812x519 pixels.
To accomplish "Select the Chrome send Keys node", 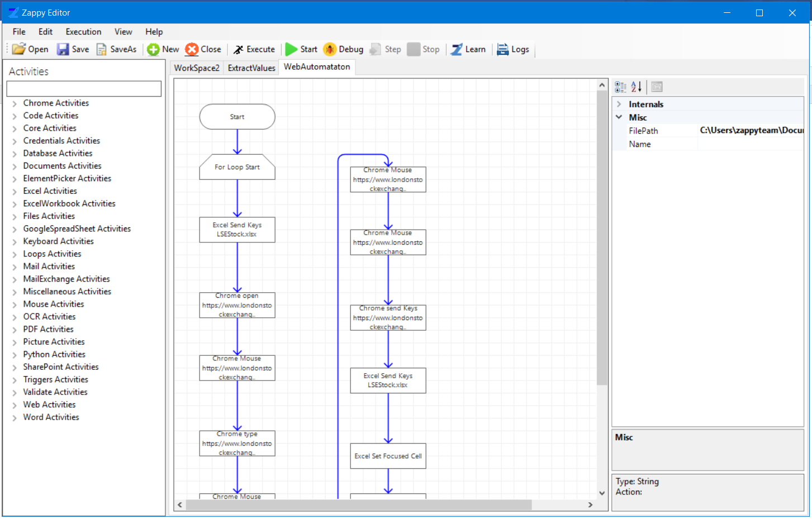I will (x=388, y=317).
